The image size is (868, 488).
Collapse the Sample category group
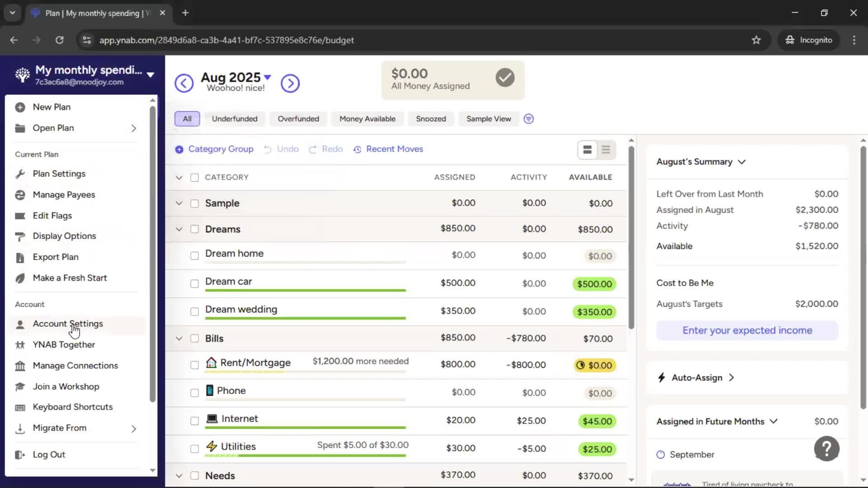pyautogui.click(x=179, y=203)
